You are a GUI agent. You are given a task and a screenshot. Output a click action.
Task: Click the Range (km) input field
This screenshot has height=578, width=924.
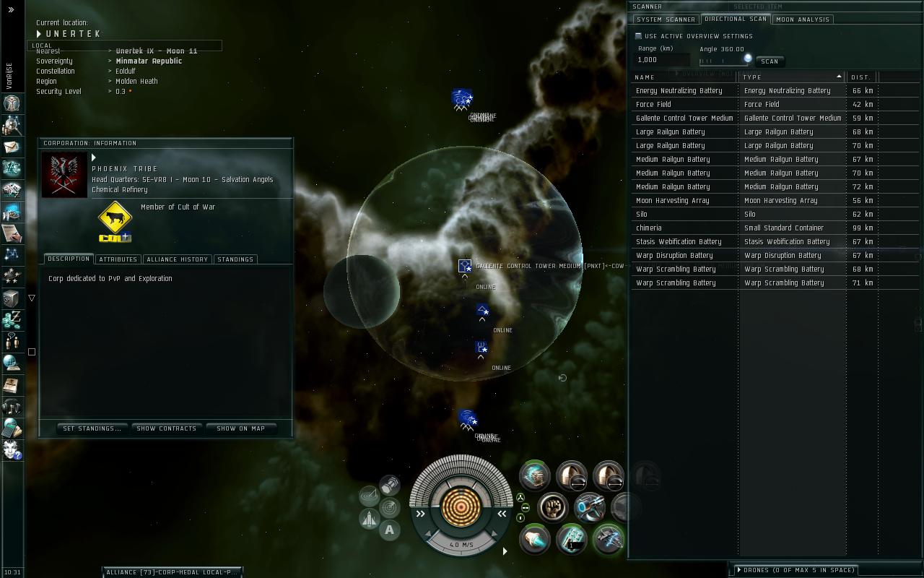click(662, 60)
